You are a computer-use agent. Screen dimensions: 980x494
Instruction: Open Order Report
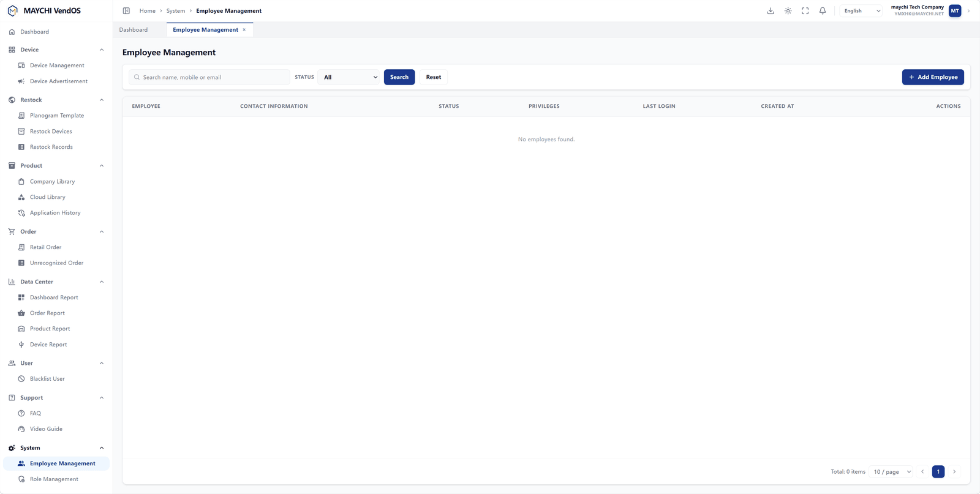56,313
